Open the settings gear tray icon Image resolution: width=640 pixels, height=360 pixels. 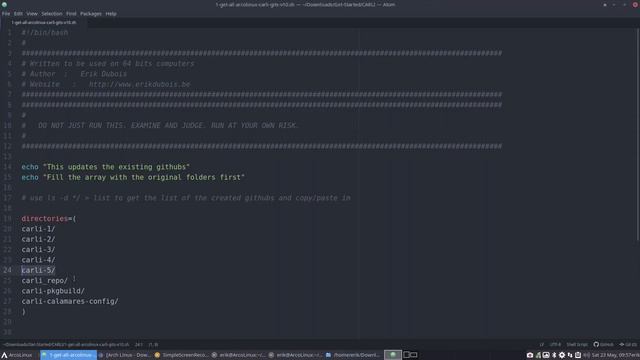[562, 356]
